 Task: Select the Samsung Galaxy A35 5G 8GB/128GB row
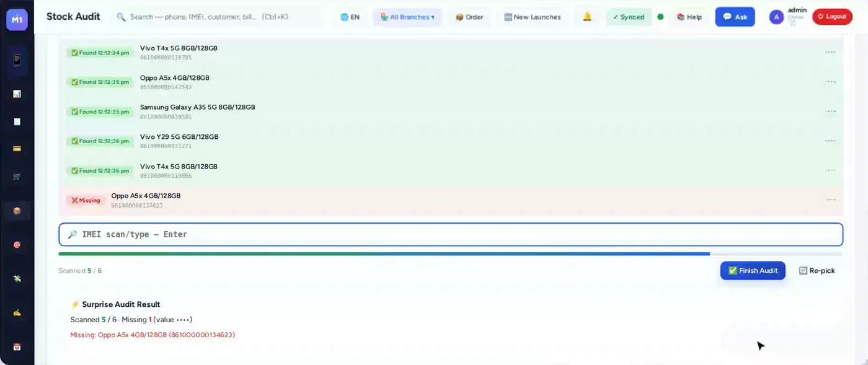(x=451, y=112)
